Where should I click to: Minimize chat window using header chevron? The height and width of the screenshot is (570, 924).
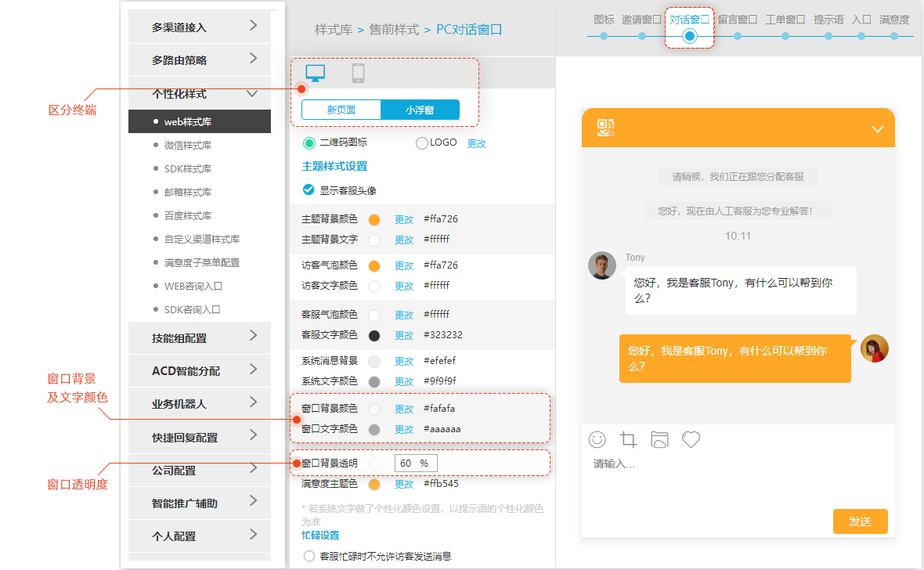877,129
